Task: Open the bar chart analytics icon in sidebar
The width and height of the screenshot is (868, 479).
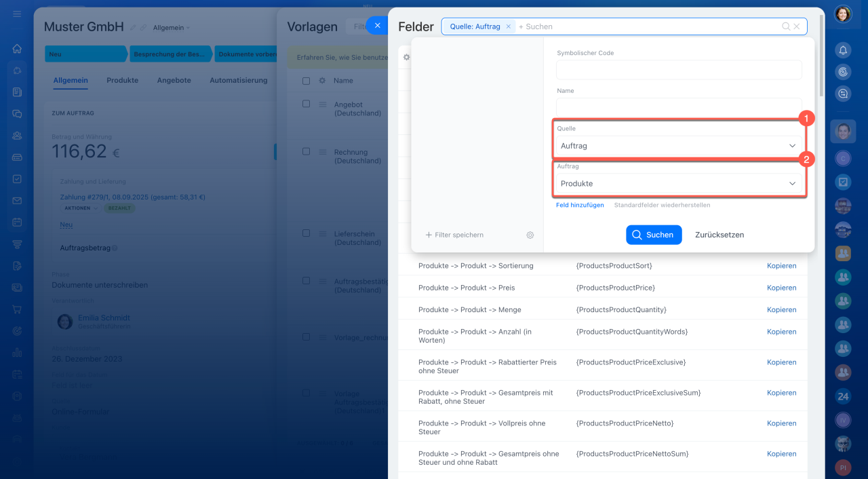Action: pyautogui.click(x=17, y=353)
